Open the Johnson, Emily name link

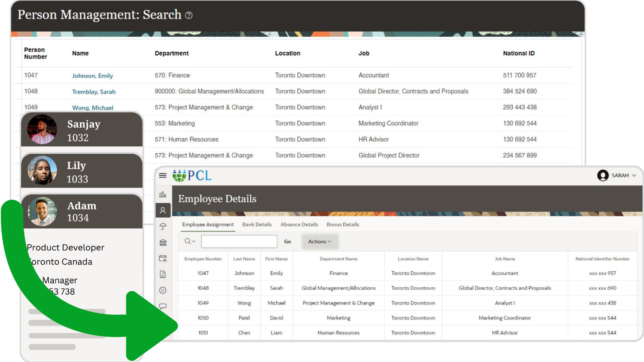tap(92, 76)
